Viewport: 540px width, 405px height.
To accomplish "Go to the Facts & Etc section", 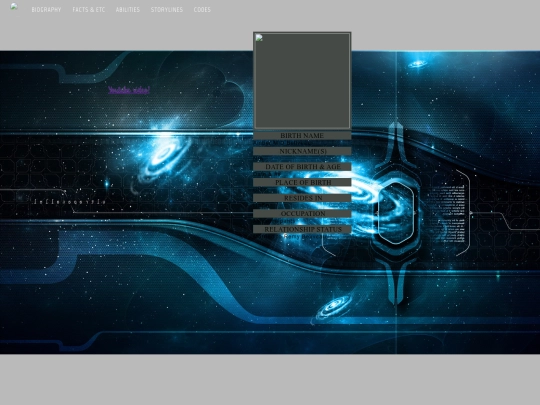I will click(x=89, y=10).
